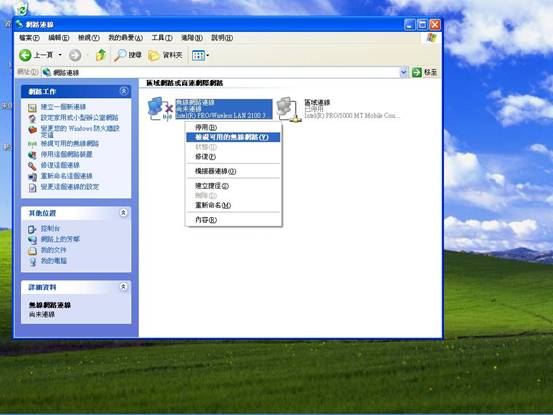Click the My Computer (我的電腦) icon
The image size is (553, 415).
tap(32, 261)
